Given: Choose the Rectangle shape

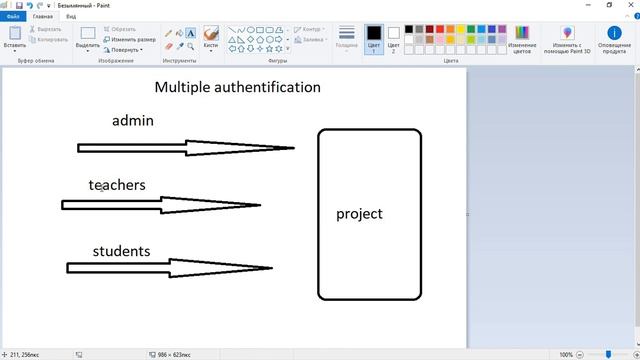Looking at the screenshot, I should coord(260,30).
